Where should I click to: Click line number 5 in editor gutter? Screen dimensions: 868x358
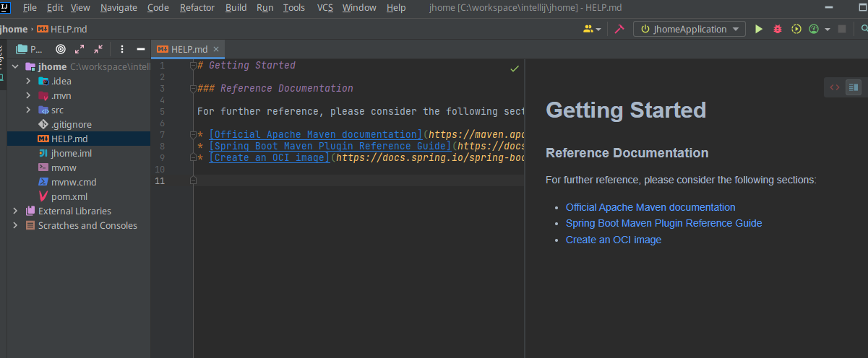click(162, 111)
